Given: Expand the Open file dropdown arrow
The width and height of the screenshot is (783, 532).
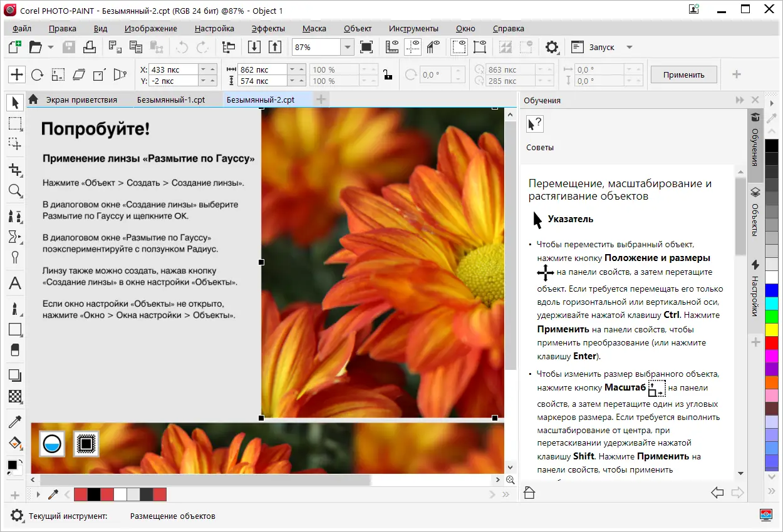Looking at the screenshot, I should point(51,48).
